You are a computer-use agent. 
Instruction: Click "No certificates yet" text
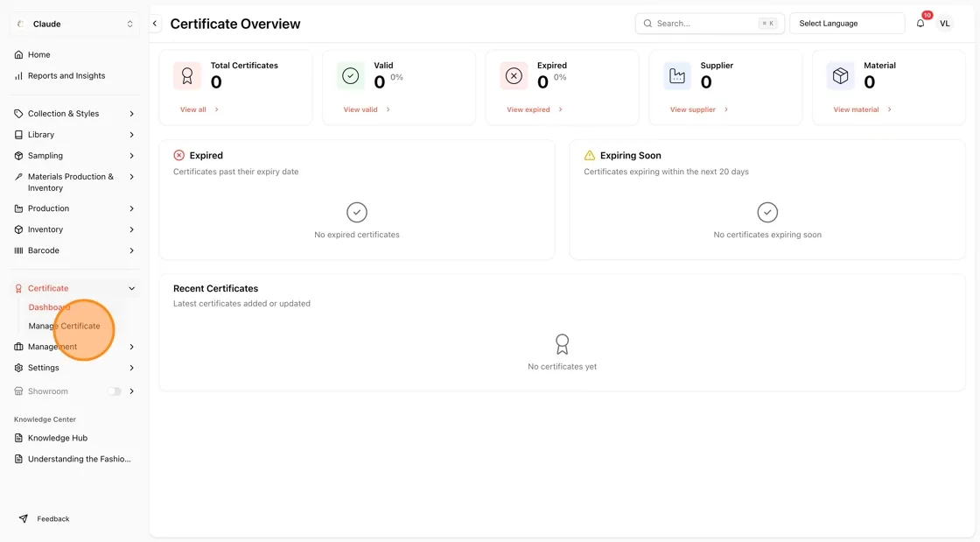click(562, 367)
